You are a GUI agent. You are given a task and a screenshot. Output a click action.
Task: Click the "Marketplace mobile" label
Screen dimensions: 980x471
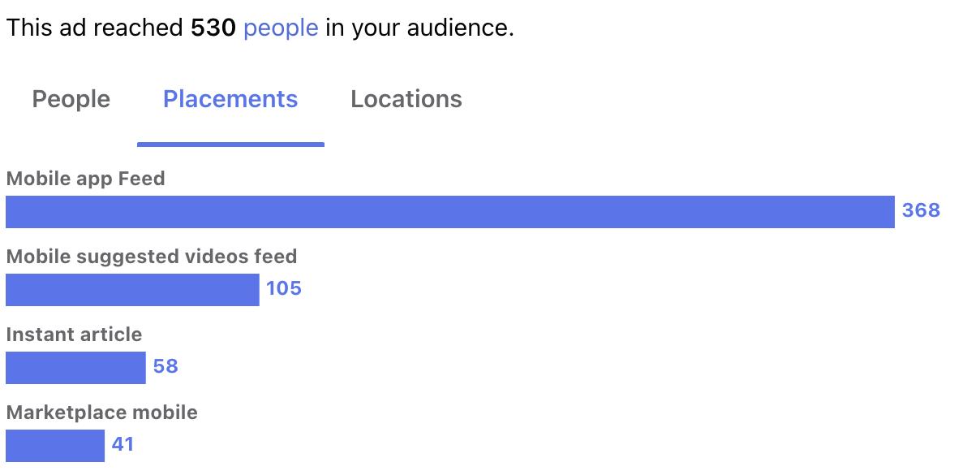pyautogui.click(x=101, y=413)
